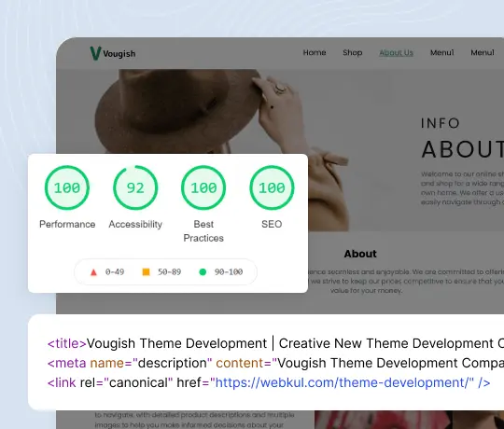Click the 90-100 legend range text

click(229, 272)
